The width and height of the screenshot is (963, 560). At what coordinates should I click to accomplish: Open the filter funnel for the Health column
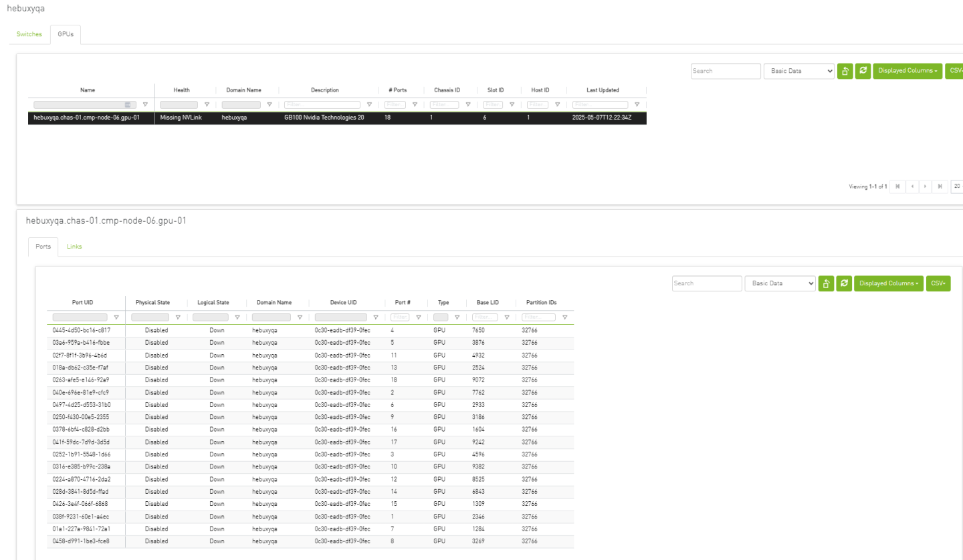tap(207, 104)
